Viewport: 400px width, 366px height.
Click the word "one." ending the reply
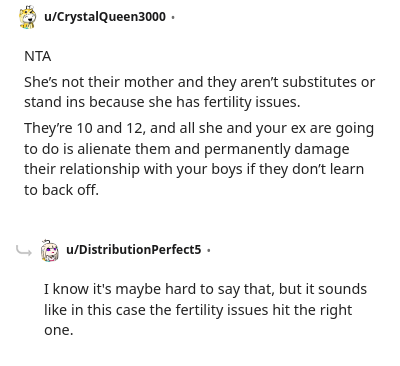click(x=58, y=331)
